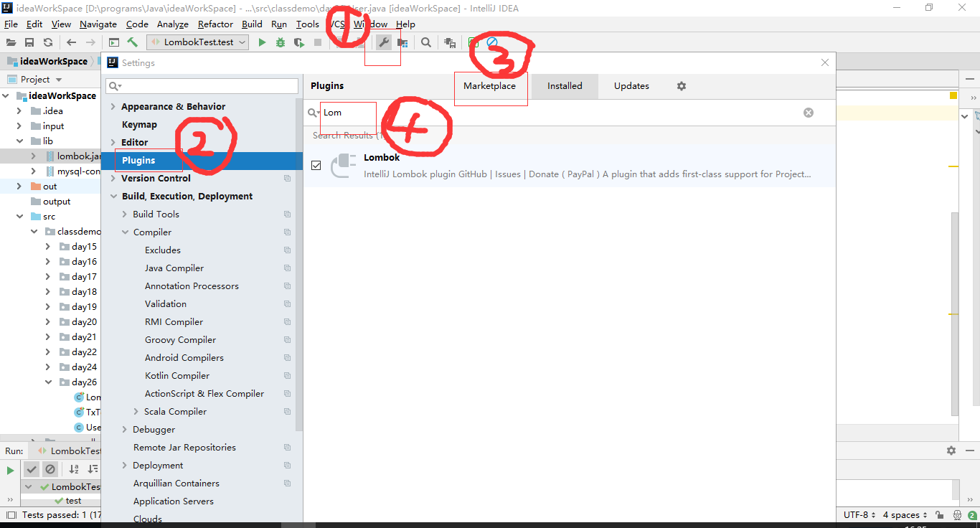
Task: Run LombokTest.test with green play icon
Action: click(x=262, y=42)
